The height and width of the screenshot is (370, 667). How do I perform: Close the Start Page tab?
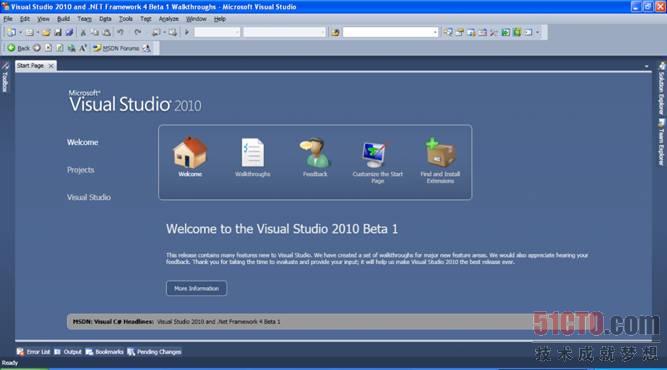coord(51,65)
